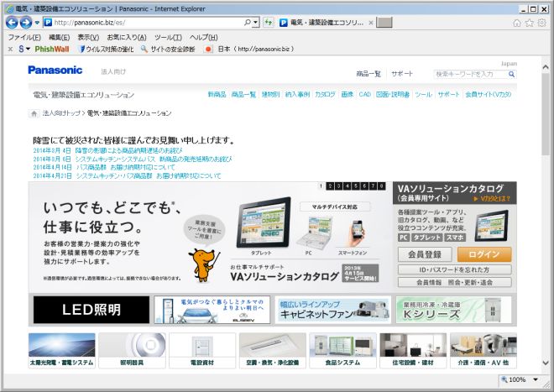
Task: Open the 編集(E) menu
Action: (60, 37)
